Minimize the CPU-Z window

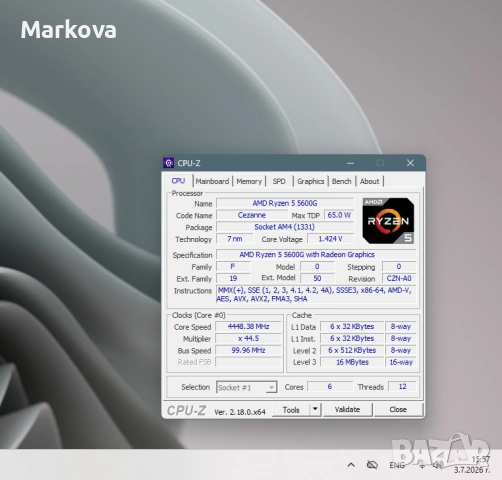tap(350, 163)
